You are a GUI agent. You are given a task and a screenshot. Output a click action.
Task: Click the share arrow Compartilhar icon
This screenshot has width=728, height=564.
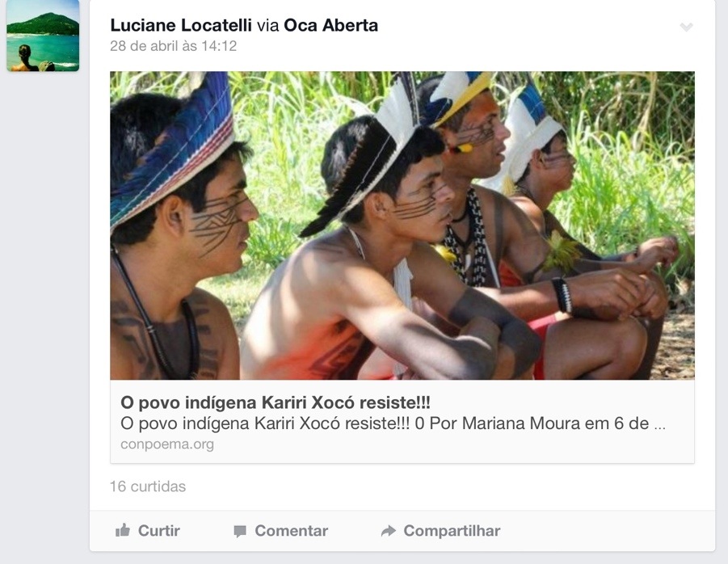(x=389, y=531)
